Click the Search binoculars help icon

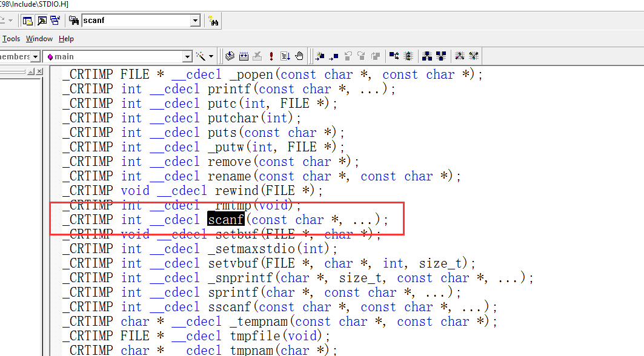coord(213,21)
